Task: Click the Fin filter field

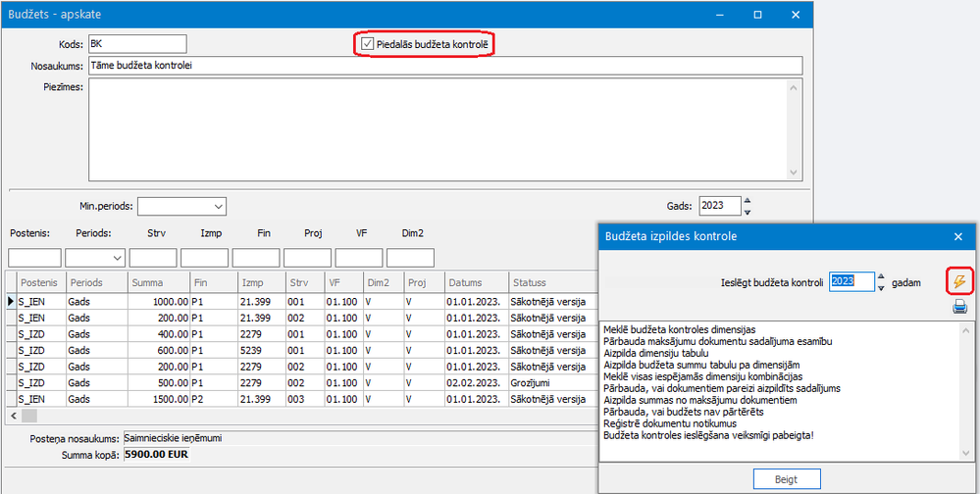Action: tap(256, 258)
